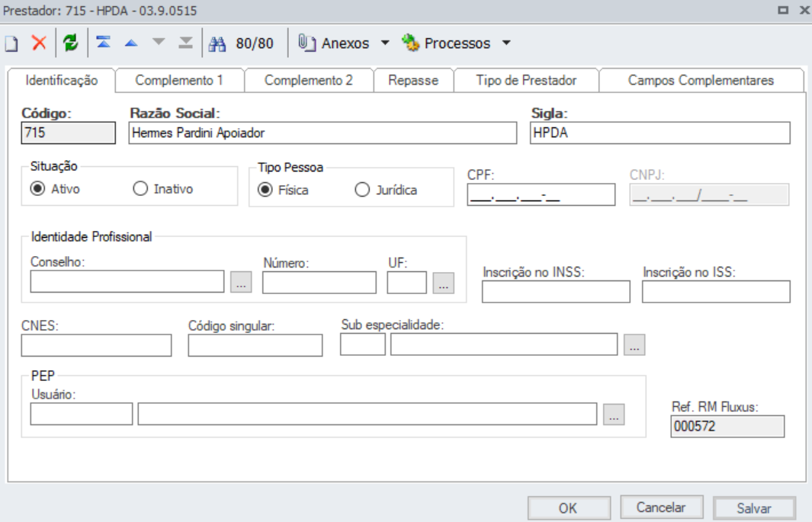
Task: Go to previous record blue up arrow
Action: [x=131, y=43]
